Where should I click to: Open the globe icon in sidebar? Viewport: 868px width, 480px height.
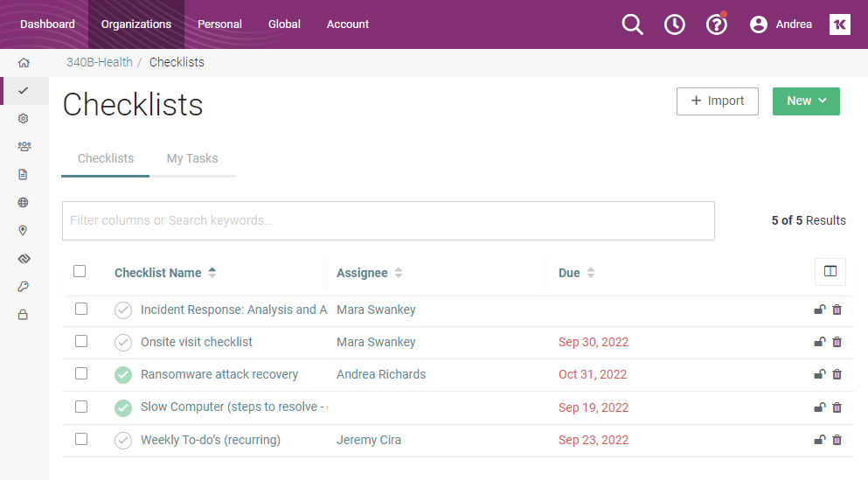pyautogui.click(x=24, y=203)
